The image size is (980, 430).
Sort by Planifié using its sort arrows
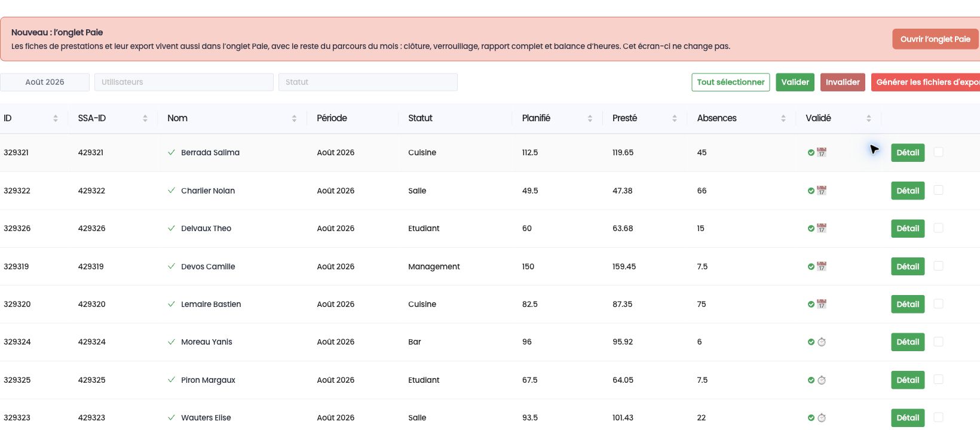(590, 118)
